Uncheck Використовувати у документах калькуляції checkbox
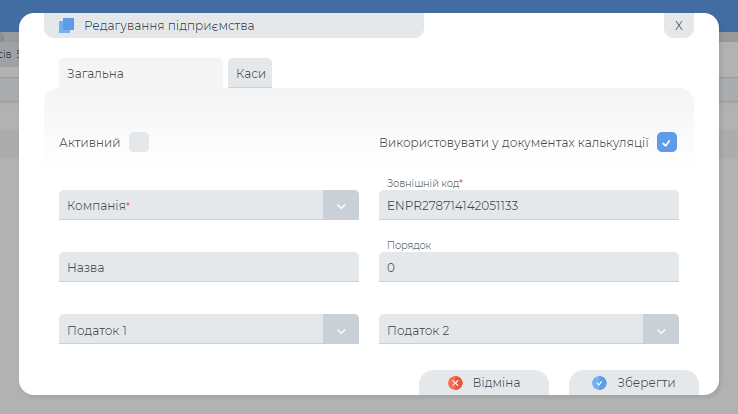The height and width of the screenshot is (414, 738). coord(667,143)
